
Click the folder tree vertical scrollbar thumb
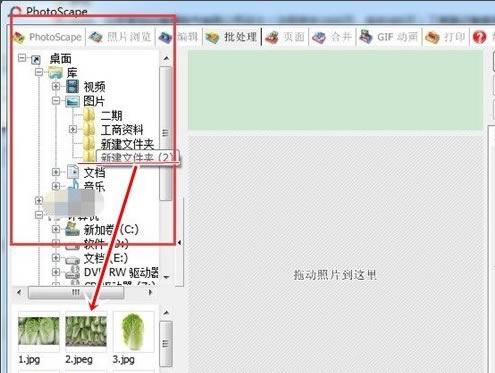(165, 133)
